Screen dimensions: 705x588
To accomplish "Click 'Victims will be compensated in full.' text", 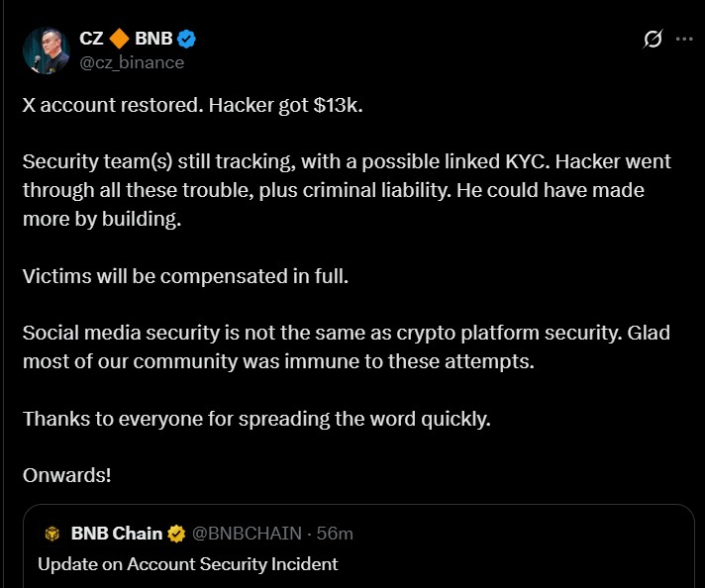I will coord(185,275).
